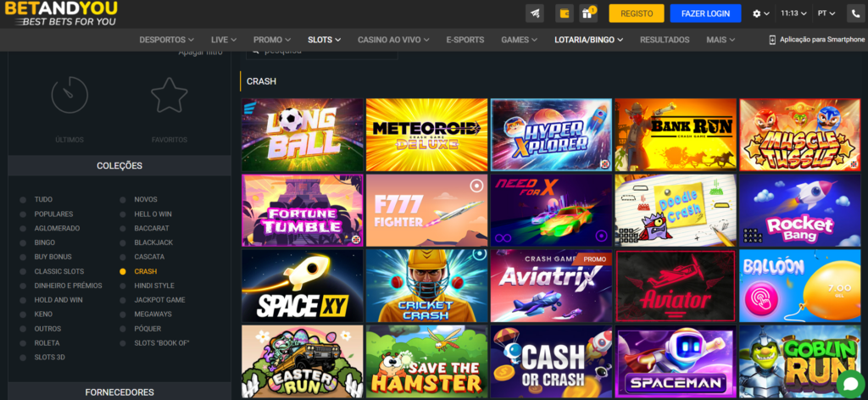The width and height of the screenshot is (868, 400).
Task: Open the Resultados menu item
Action: 665,40
